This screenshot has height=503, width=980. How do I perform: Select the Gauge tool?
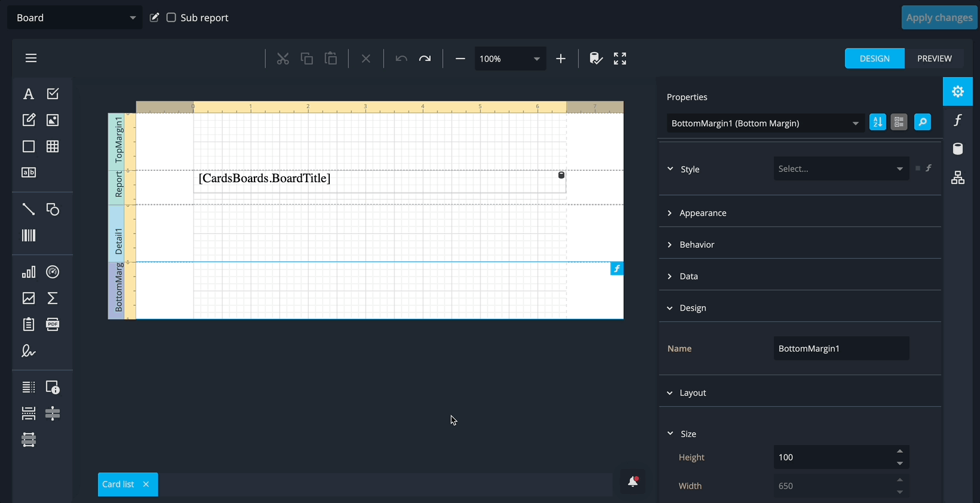[53, 272]
